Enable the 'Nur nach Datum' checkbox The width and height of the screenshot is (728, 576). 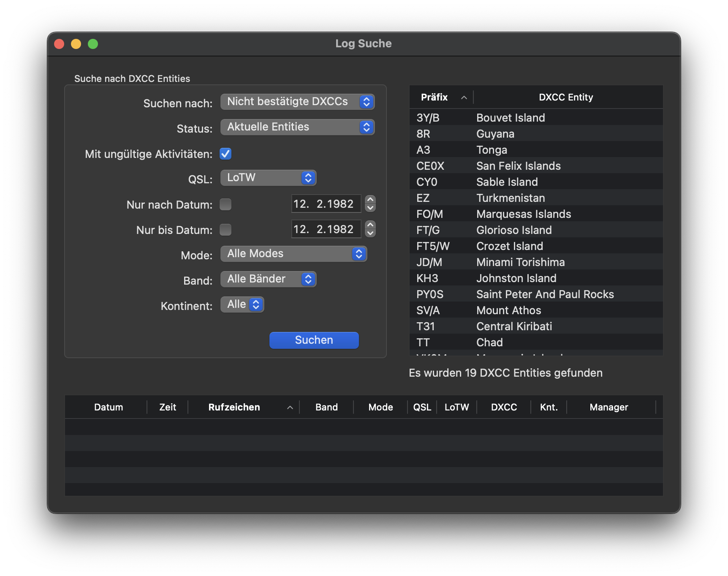click(x=225, y=204)
